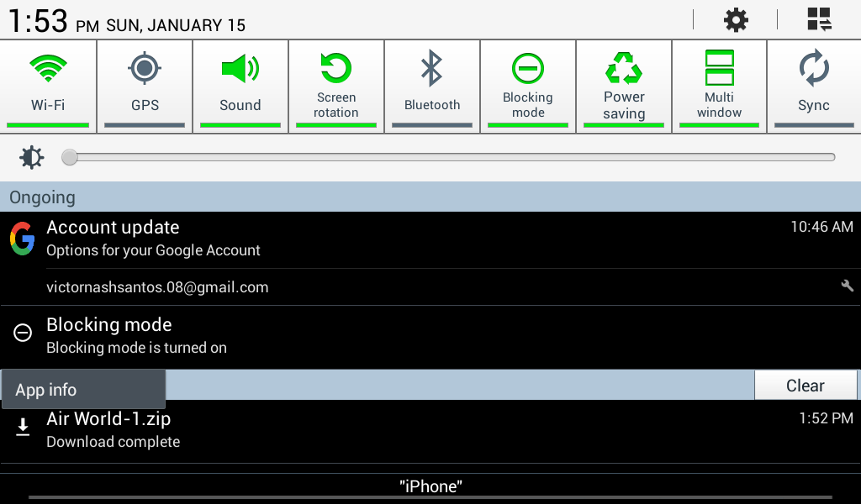Select victornashsantos.08@gmail.com account row

(430, 286)
